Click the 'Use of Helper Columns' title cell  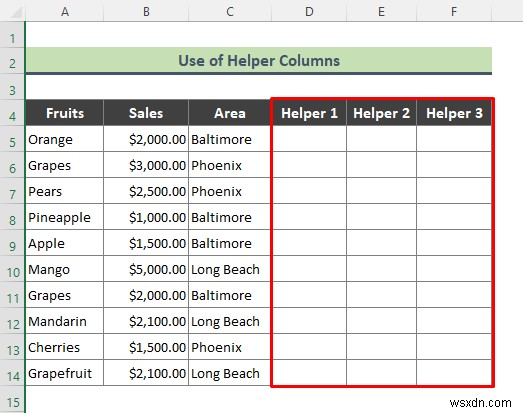click(x=259, y=61)
